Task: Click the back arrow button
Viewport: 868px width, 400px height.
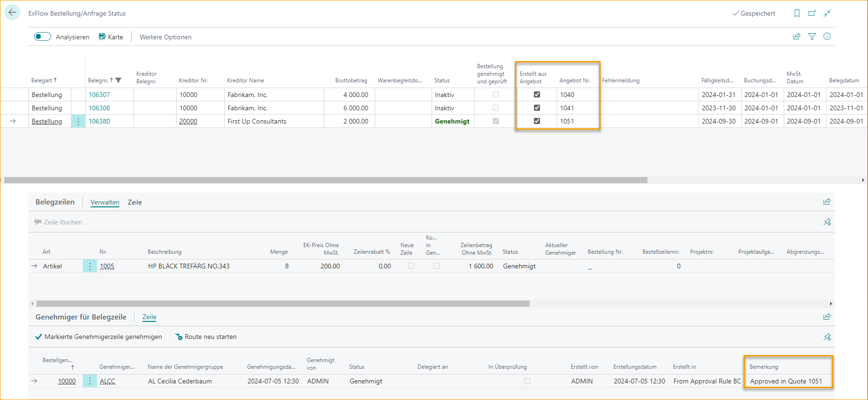Action: pyautogui.click(x=12, y=13)
